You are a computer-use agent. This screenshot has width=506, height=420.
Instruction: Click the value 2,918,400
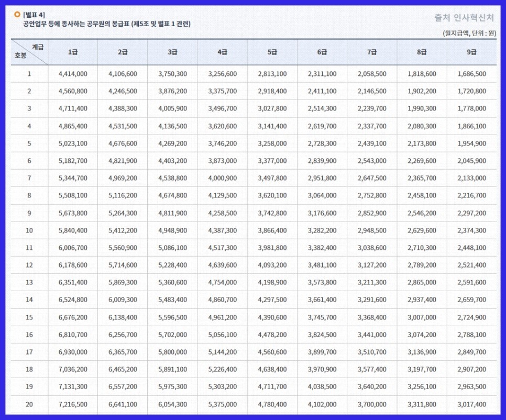272,91
